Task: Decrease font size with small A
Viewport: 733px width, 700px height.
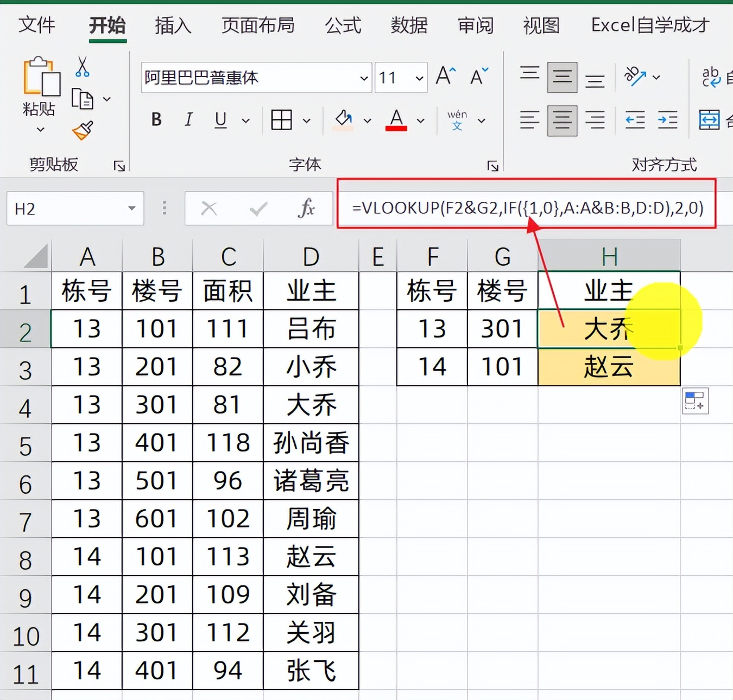Action: 479,77
